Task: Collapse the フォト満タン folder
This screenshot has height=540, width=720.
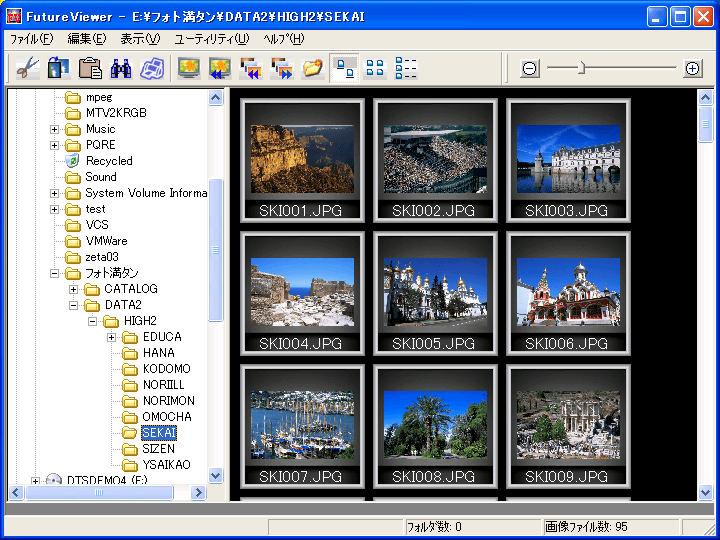Action: coord(54,274)
